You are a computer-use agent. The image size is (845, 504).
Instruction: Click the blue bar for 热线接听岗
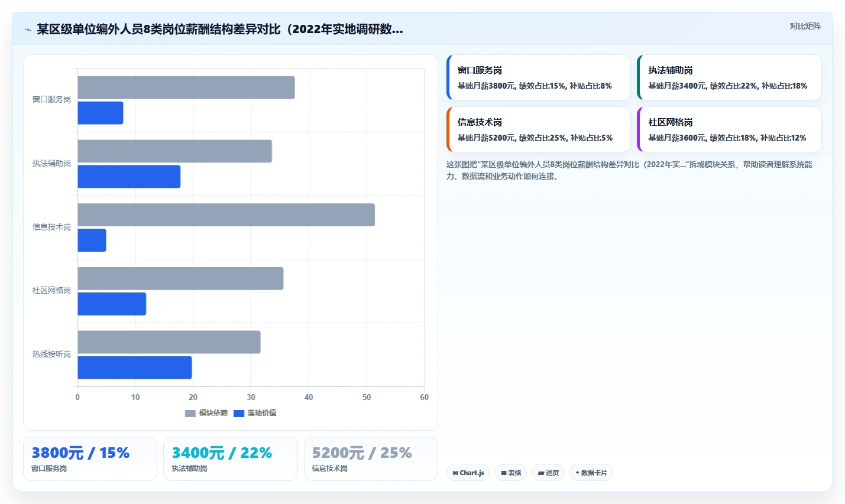point(135,368)
